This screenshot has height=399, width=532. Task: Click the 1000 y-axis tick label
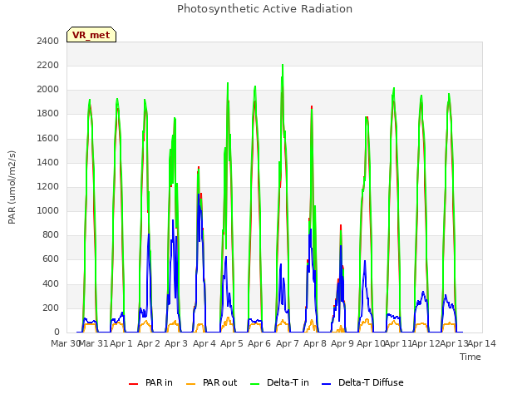pos(48,210)
